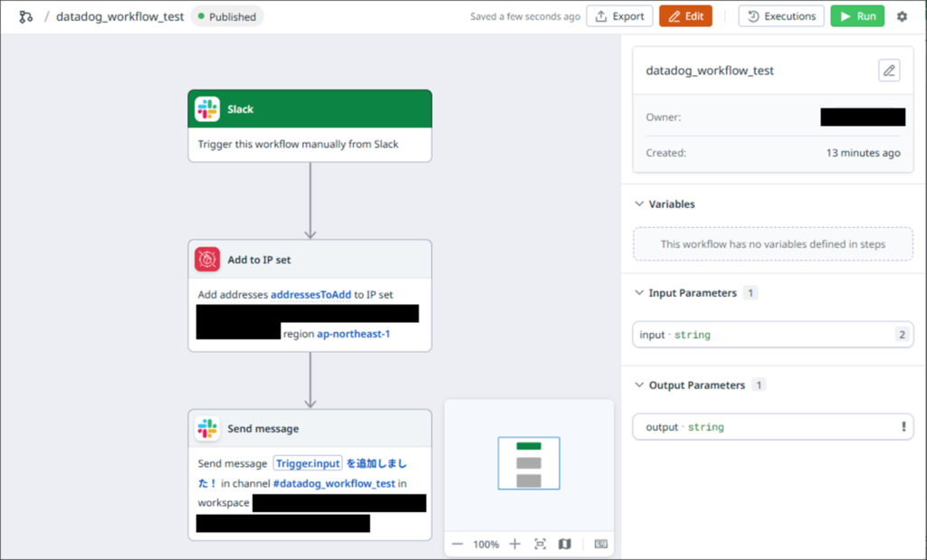Toggle the minimap with the map icon
This screenshot has width=927, height=560.
pyautogui.click(x=565, y=544)
